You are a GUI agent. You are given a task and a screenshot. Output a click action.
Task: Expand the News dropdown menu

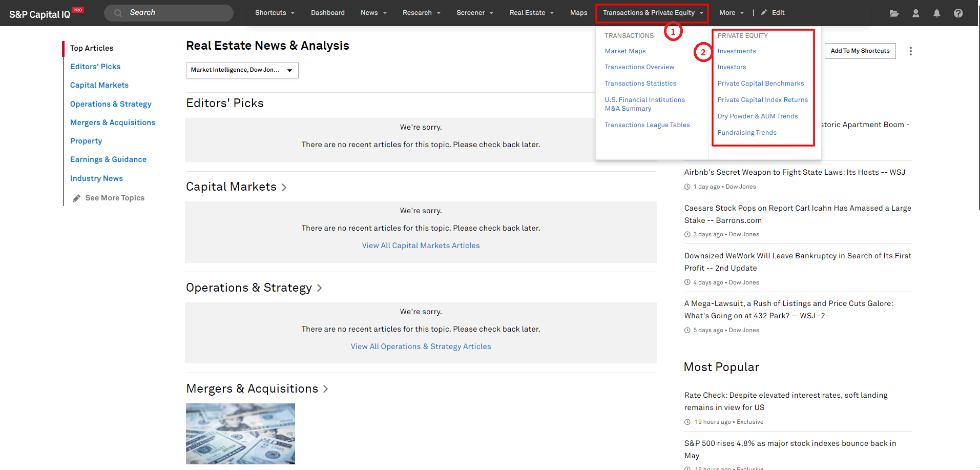coord(373,13)
